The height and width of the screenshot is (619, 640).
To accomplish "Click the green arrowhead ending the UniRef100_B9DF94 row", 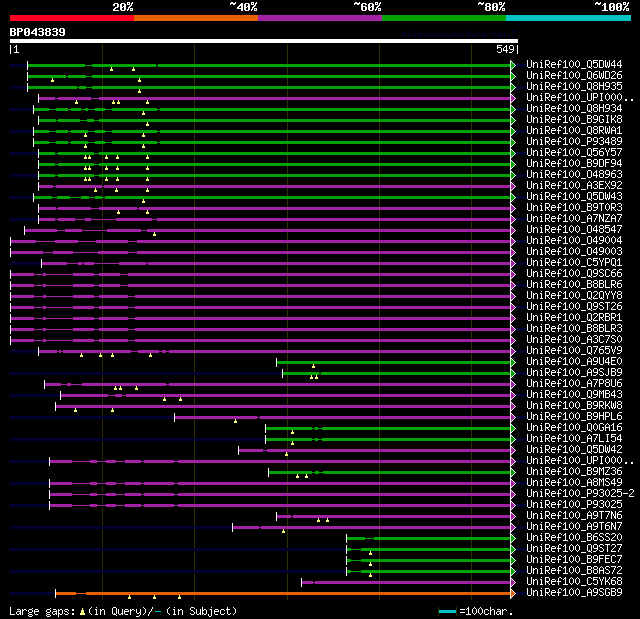I will pyautogui.click(x=513, y=164).
